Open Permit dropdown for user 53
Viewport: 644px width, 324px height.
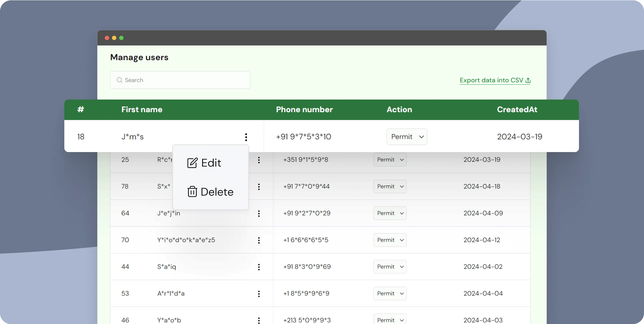pyautogui.click(x=390, y=293)
